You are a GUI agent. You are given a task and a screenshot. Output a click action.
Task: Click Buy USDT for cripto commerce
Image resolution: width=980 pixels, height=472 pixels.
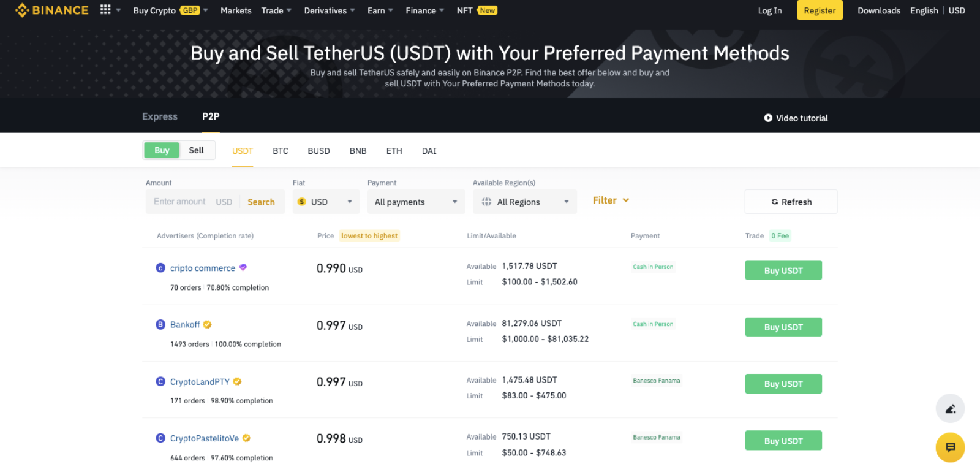point(783,270)
